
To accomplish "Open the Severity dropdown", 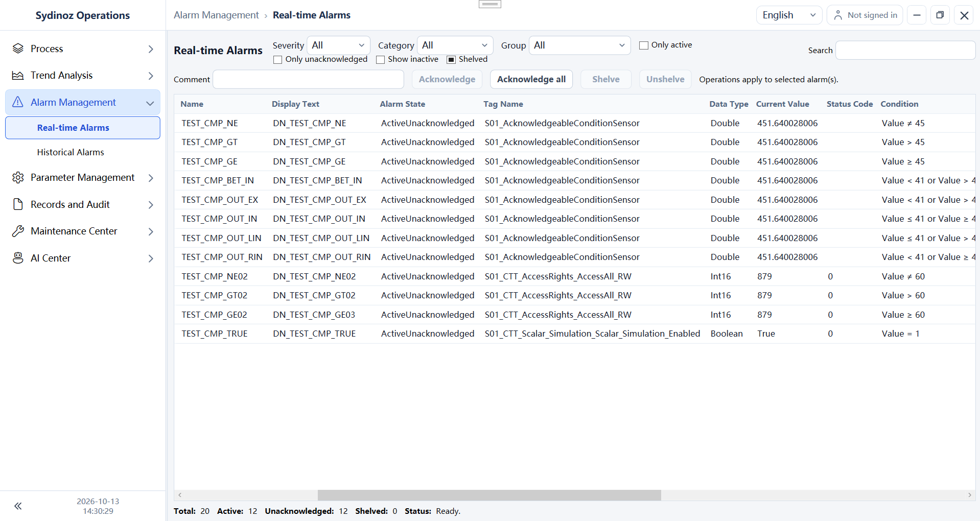I will point(338,45).
